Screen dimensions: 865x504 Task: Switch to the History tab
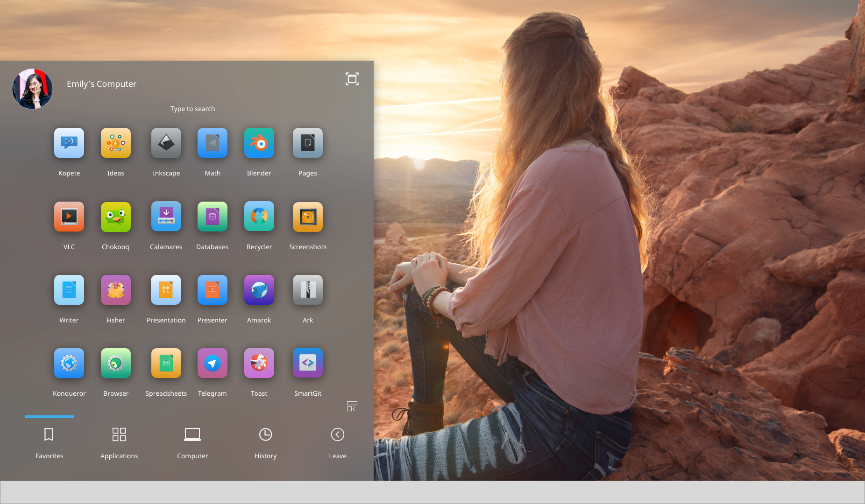coord(265,442)
